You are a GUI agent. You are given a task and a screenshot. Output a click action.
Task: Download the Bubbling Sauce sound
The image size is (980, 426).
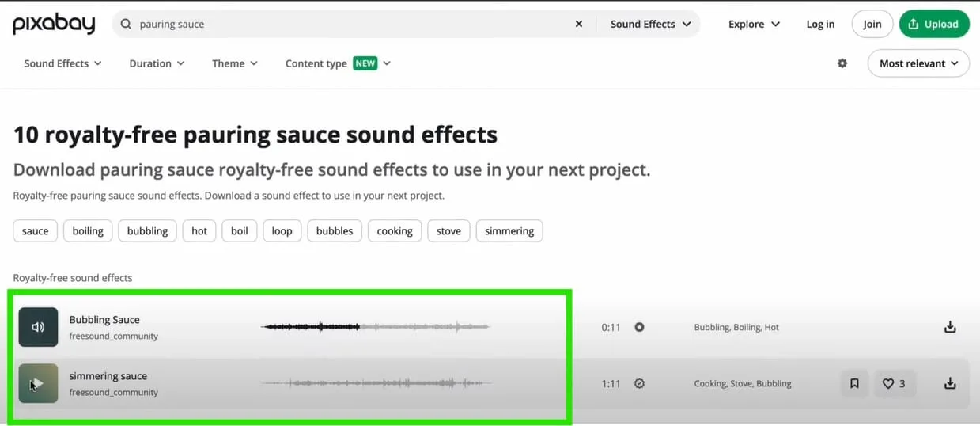(950, 327)
